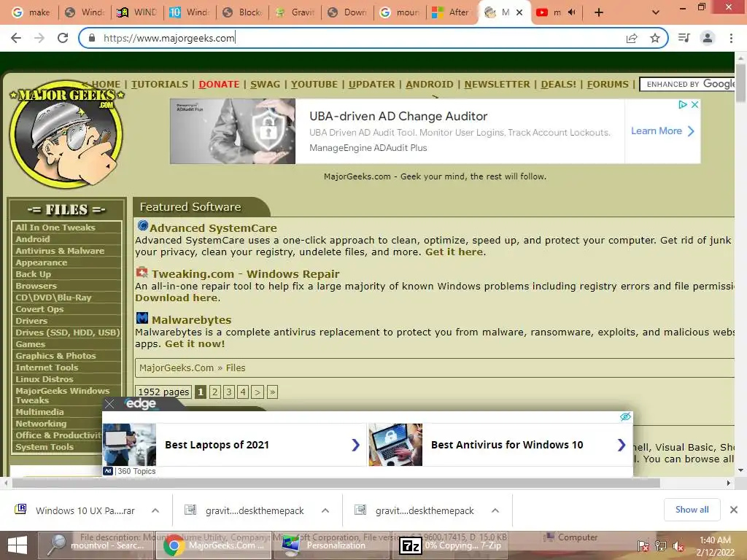Viewport: 747px width, 560px height.
Task: Open the FORUMS nav link
Action: pos(608,85)
